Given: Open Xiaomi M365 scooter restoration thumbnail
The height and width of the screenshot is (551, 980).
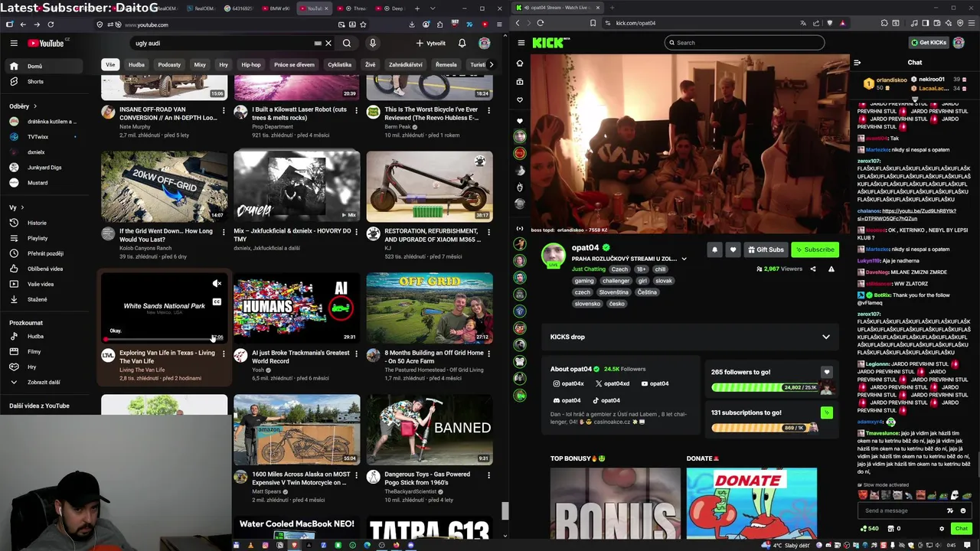Looking at the screenshot, I should 430,186.
